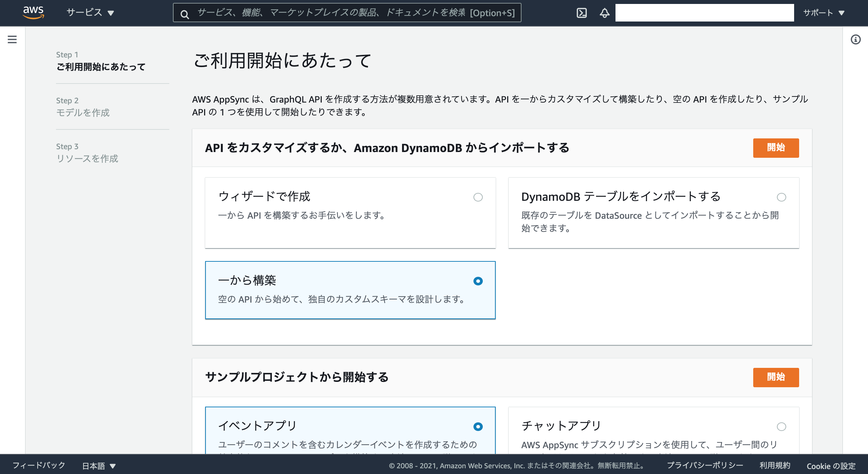This screenshot has height=474, width=868.
Task: Open the notifications bell icon
Action: click(x=604, y=13)
